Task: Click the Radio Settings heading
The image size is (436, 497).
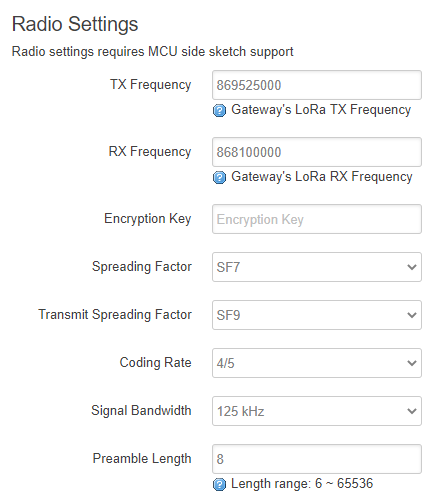Action: (75, 24)
